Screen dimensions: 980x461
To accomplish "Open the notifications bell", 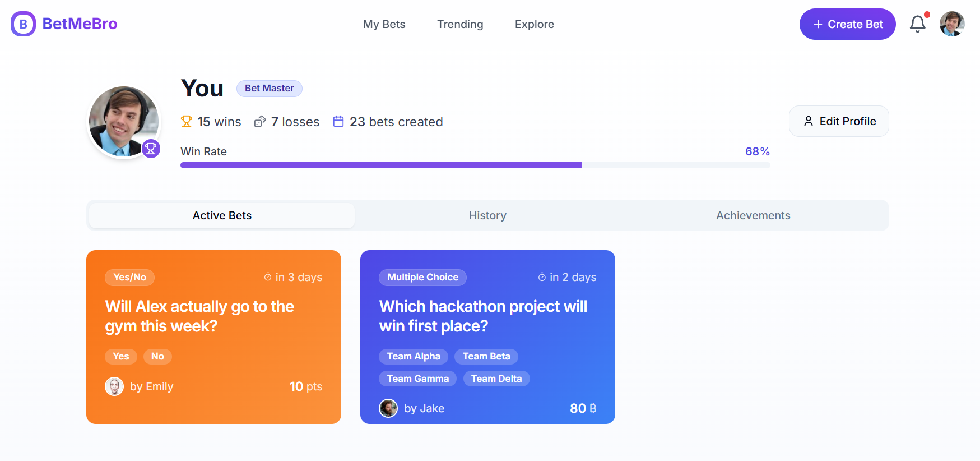I will click(917, 24).
